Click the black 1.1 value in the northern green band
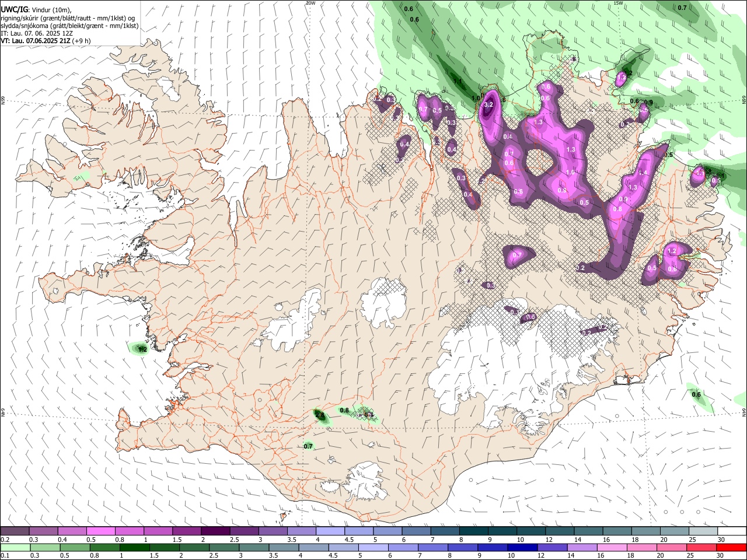 click(458, 82)
